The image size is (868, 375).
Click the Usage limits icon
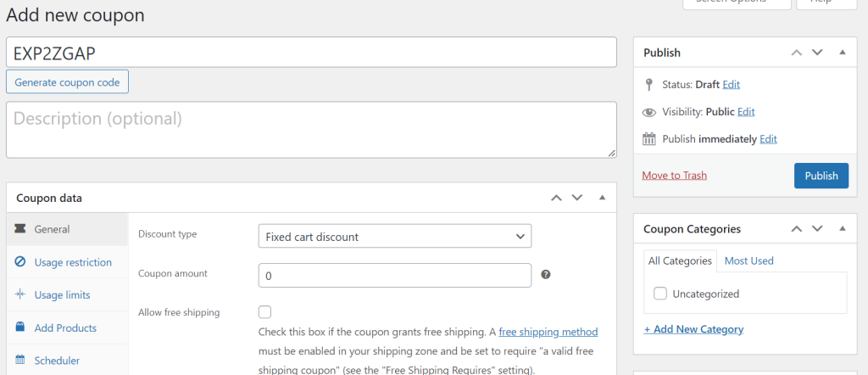coord(20,294)
